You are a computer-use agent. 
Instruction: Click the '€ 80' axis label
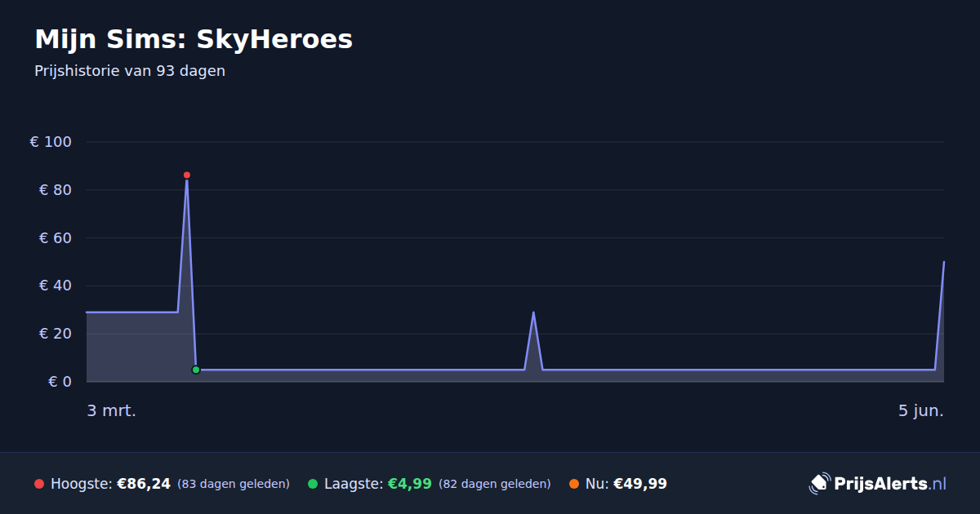click(55, 190)
